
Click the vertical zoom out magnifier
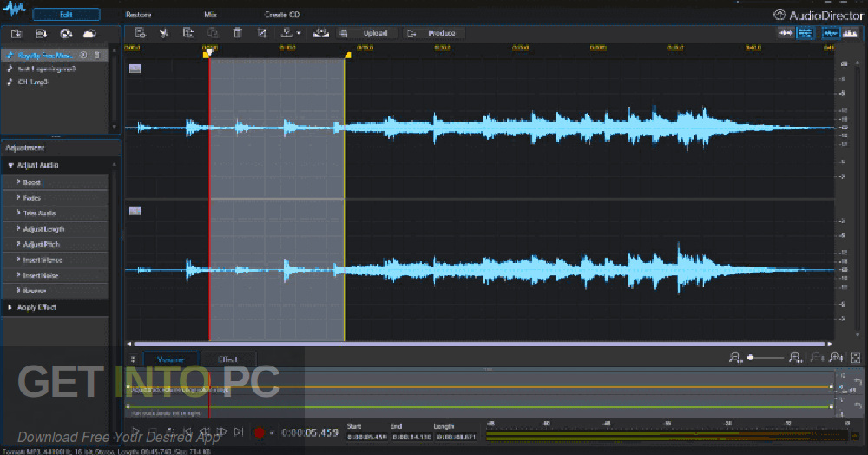[x=817, y=358]
